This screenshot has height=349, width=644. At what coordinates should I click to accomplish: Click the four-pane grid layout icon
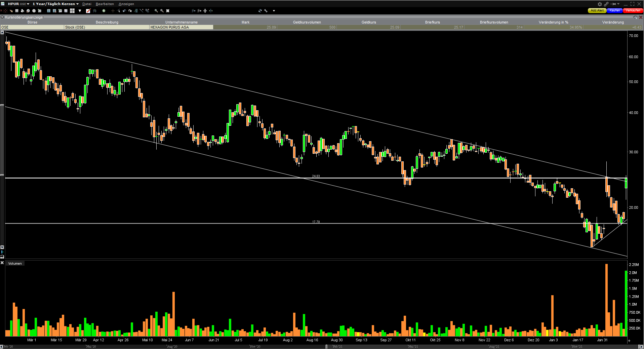click(72, 11)
